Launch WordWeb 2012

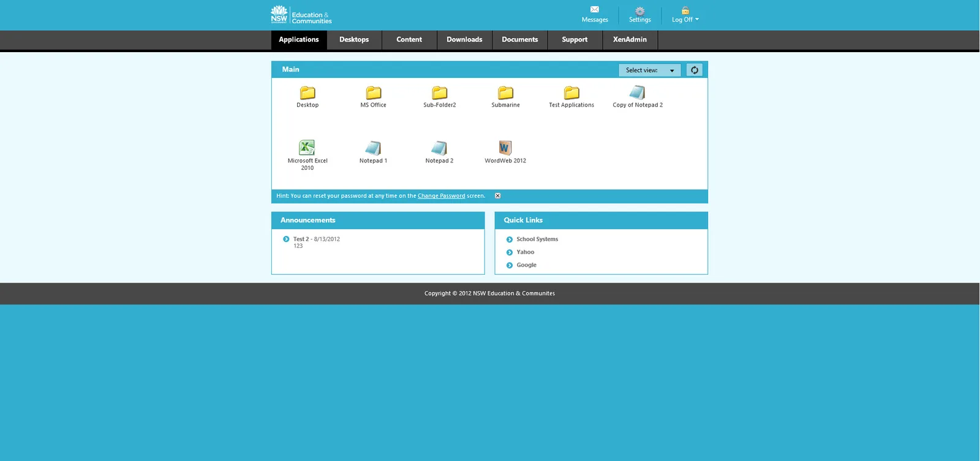point(505,148)
